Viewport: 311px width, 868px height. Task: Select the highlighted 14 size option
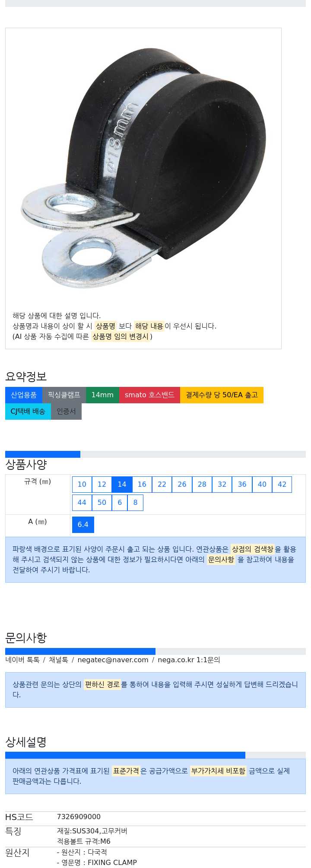click(x=122, y=484)
